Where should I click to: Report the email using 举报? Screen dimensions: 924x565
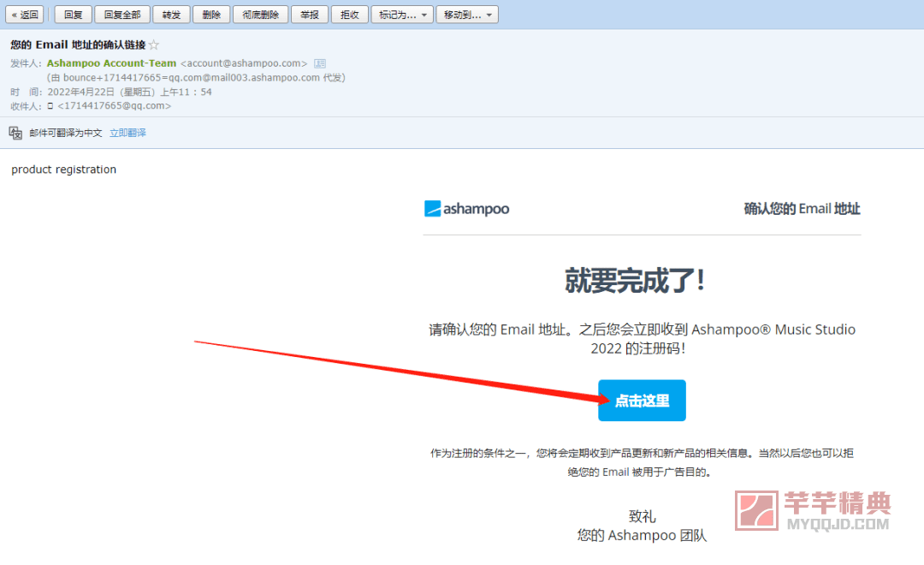[x=310, y=15]
